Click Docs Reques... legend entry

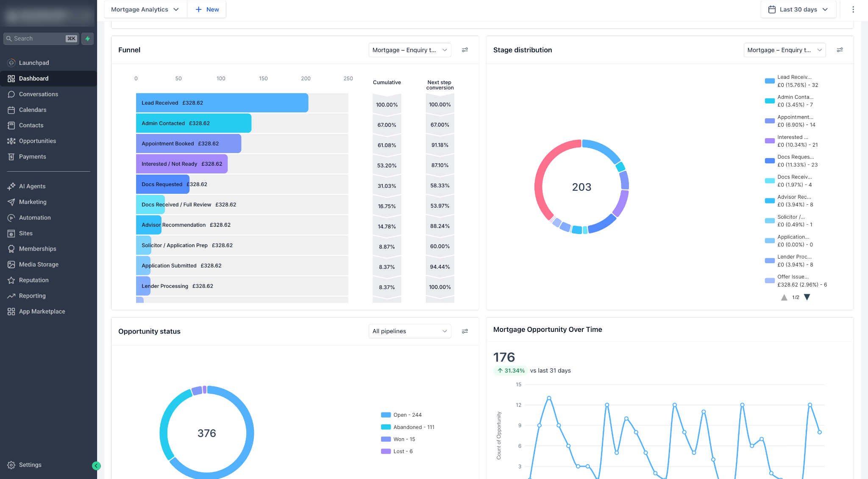[791, 161]
